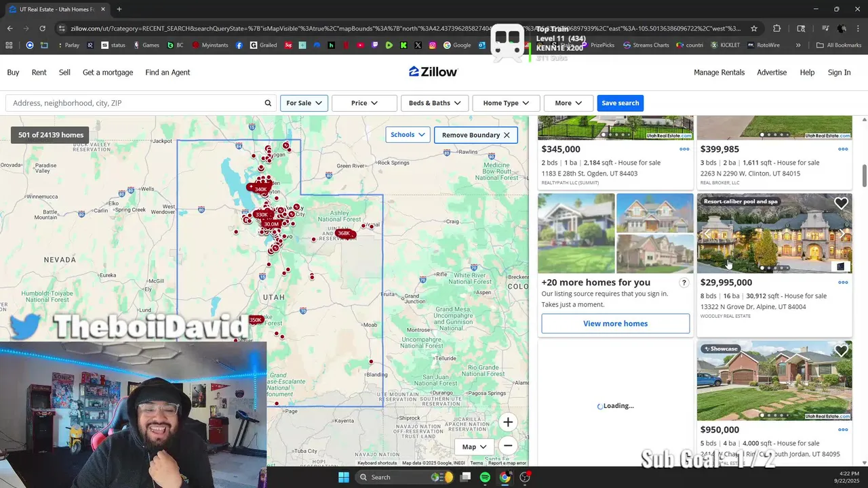Go to Find an Agent
The height and width of the screenshot is (488, 868).
click(x=167, y=73)
